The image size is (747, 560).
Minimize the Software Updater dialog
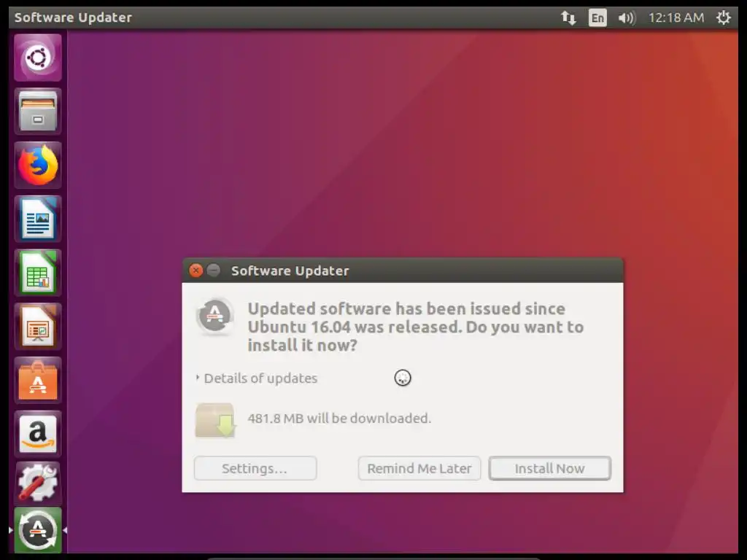point(214,271)
